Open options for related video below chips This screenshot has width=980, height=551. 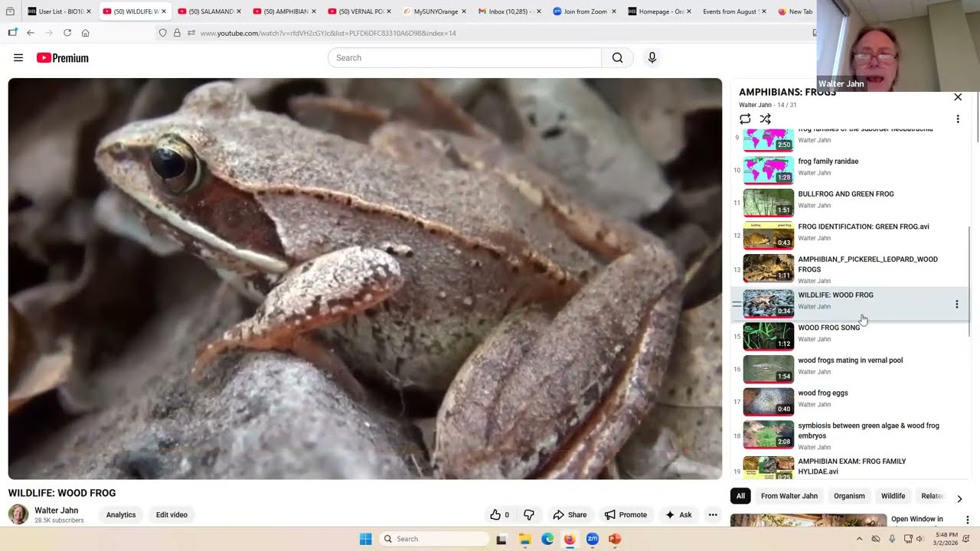point(967,520)
